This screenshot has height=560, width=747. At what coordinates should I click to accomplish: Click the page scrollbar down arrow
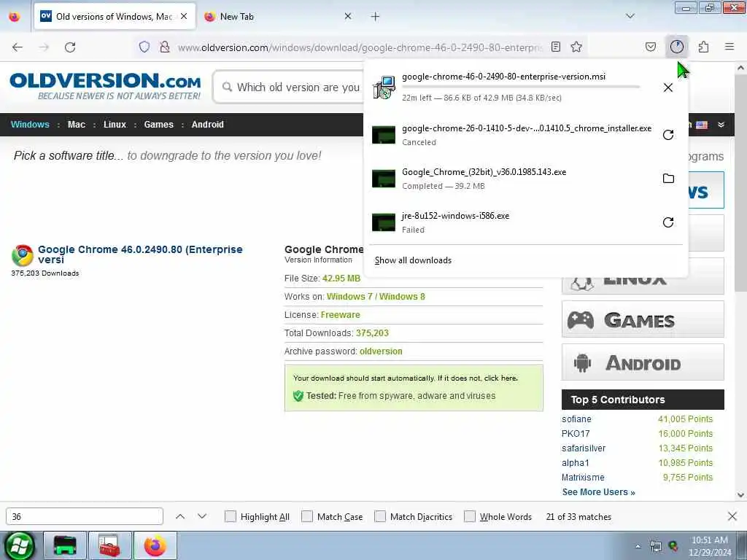coord(741,495)
